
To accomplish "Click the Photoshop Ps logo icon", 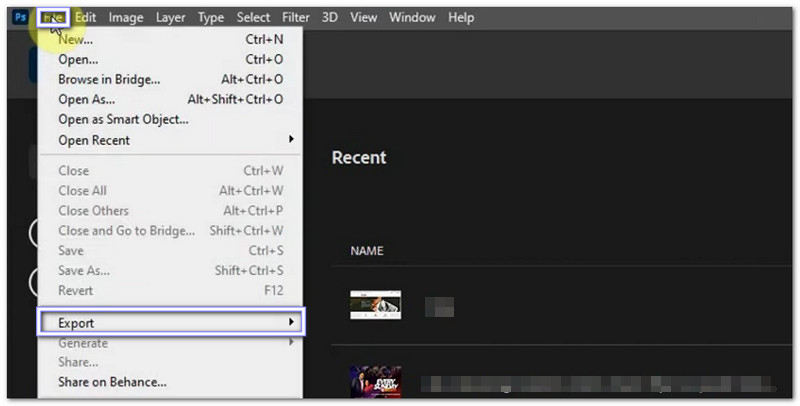I will [20, 18].
